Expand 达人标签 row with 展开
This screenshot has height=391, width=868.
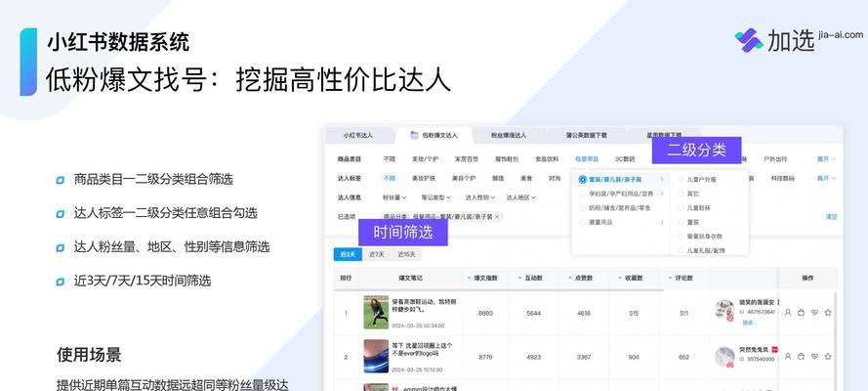[x=826, y=178]
